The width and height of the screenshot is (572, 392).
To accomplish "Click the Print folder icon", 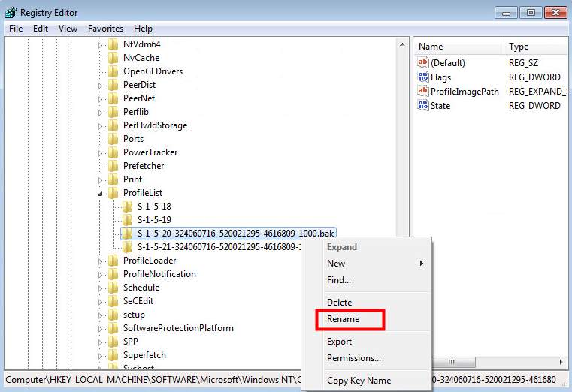I will [x=113, y=179].
